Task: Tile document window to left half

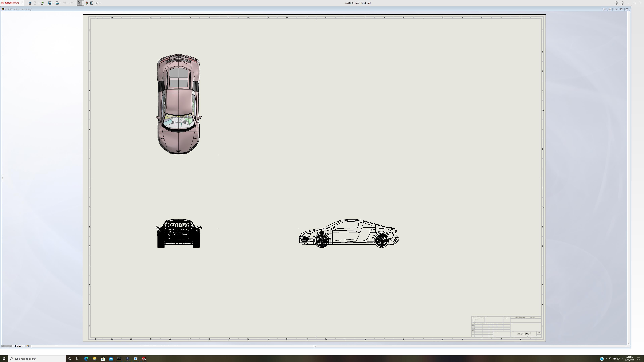Action: pos(604,9)
